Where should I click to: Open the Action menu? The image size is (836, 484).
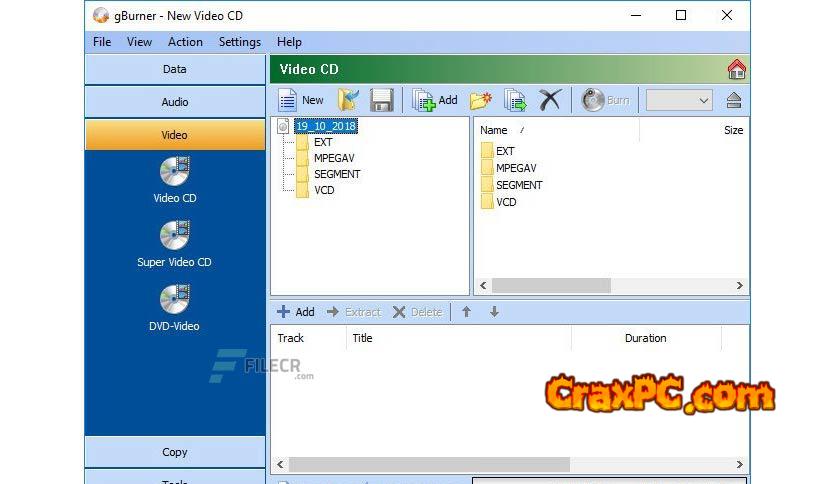click(x=185, y=42)
